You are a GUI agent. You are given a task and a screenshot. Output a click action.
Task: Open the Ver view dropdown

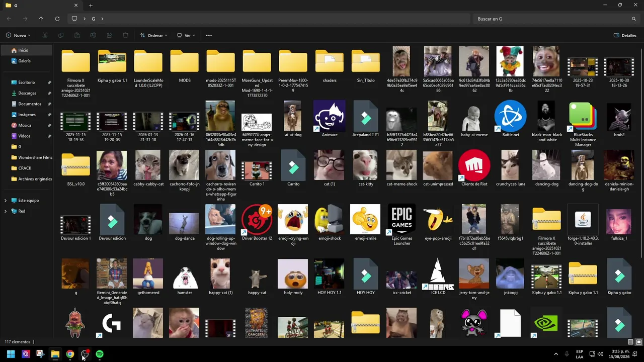coord(186,35)
